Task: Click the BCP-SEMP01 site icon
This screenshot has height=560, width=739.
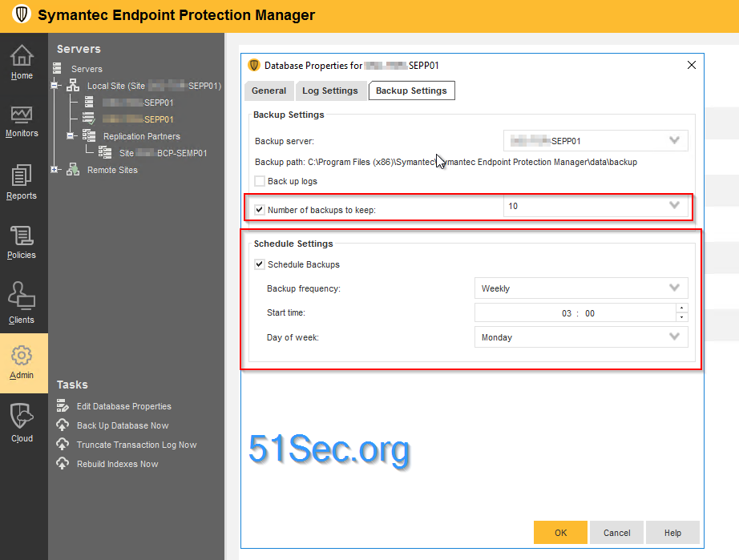Action: pyautogui.click(x=105, y=152)
